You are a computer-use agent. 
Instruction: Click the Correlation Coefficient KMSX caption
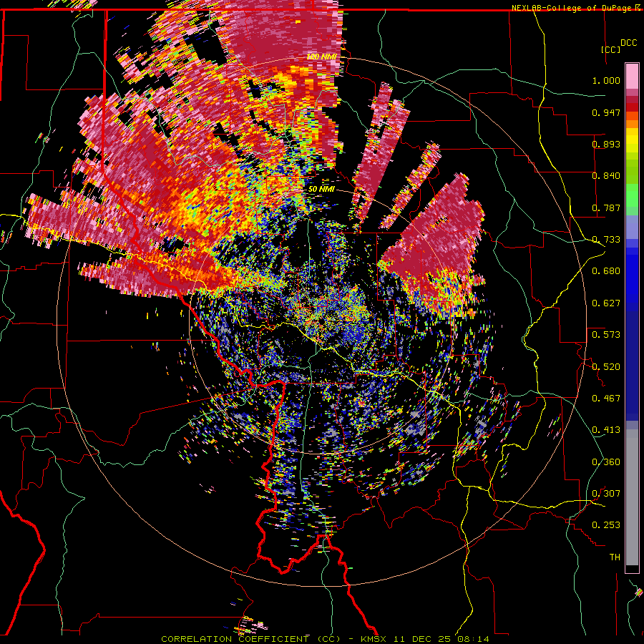click(x=325, y=639)
